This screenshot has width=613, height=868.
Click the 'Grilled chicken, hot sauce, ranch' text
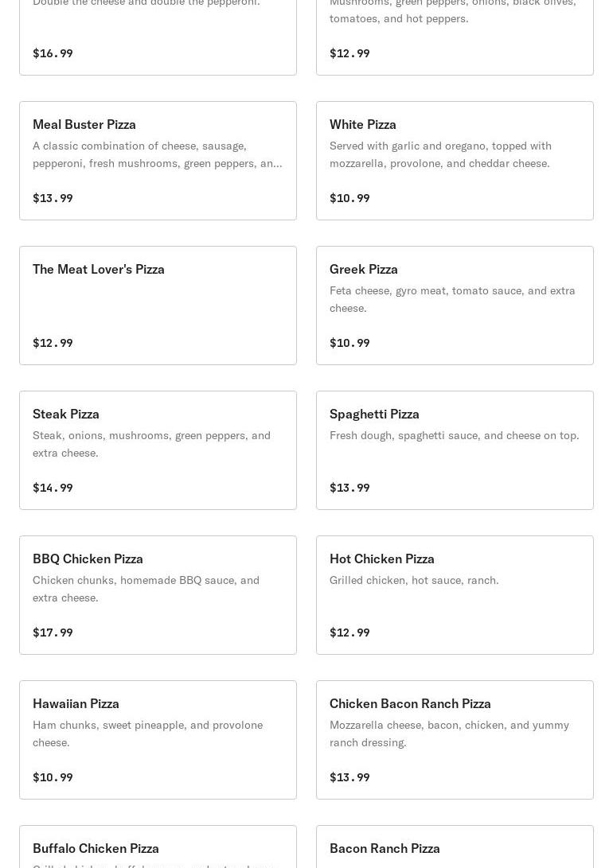coord(414,580)
